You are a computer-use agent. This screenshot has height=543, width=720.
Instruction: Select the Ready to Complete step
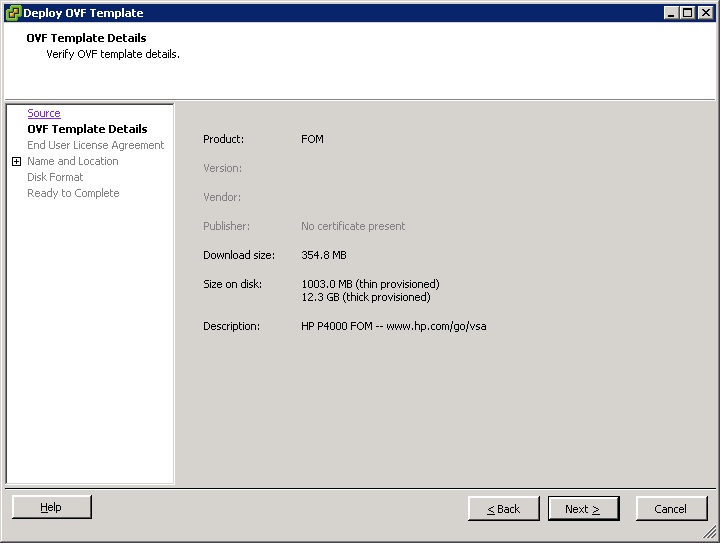(73, 193)
